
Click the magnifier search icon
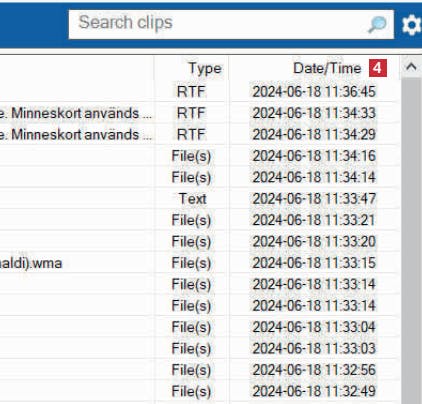[377, 24]
